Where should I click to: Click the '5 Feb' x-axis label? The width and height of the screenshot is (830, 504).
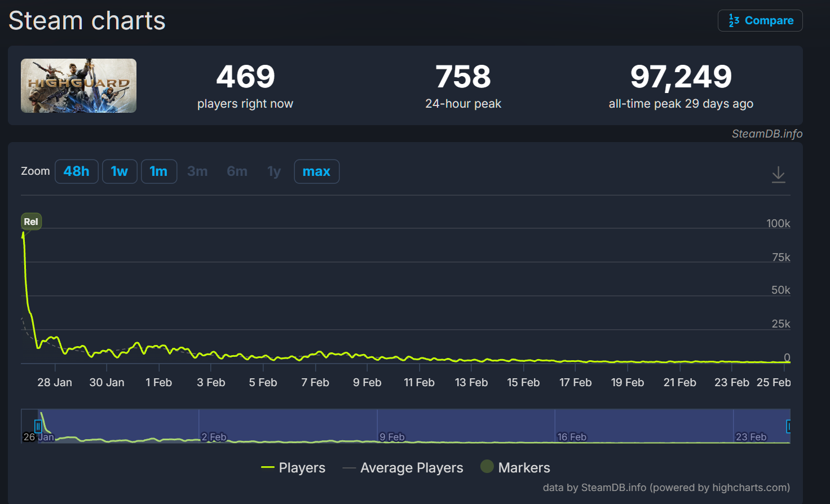[x=263, y=382]
